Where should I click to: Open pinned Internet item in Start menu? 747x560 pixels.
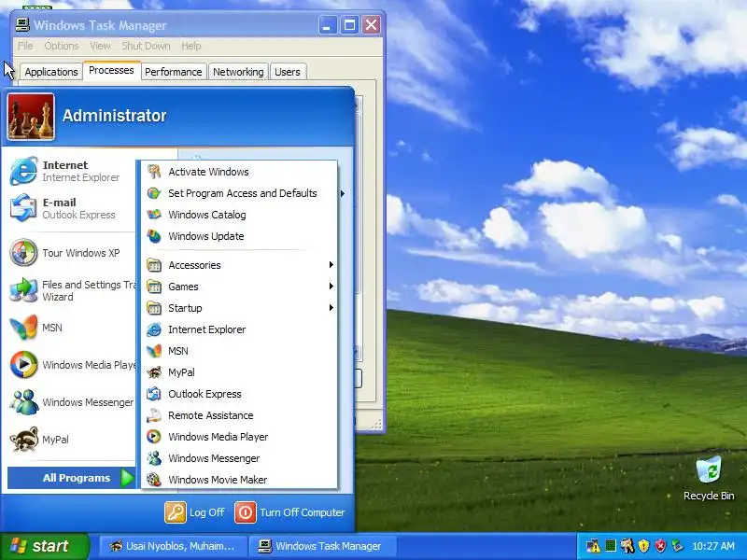point(72,171)
